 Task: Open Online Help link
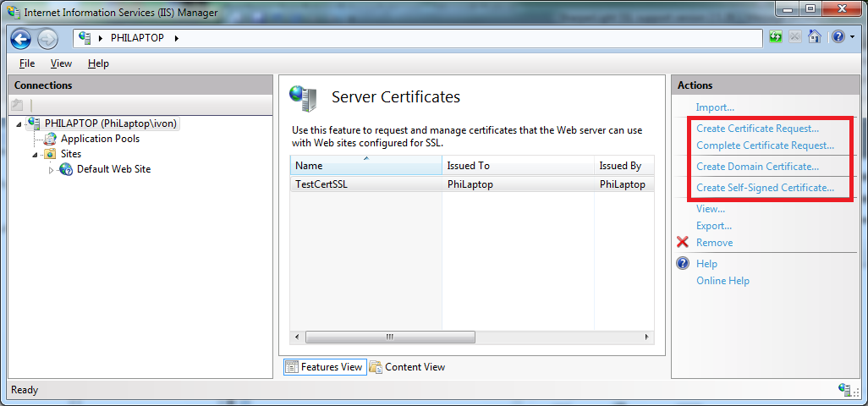(722, 281)
